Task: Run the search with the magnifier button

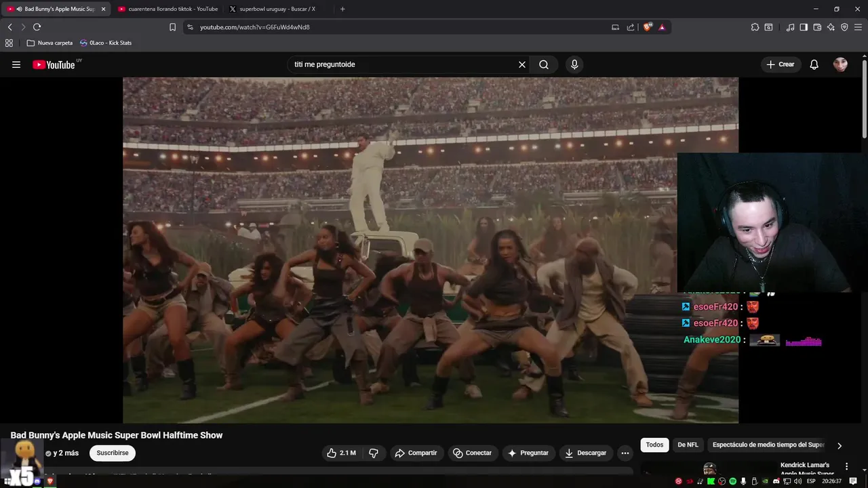Action: pyautogui.click(x=544, y=64)
